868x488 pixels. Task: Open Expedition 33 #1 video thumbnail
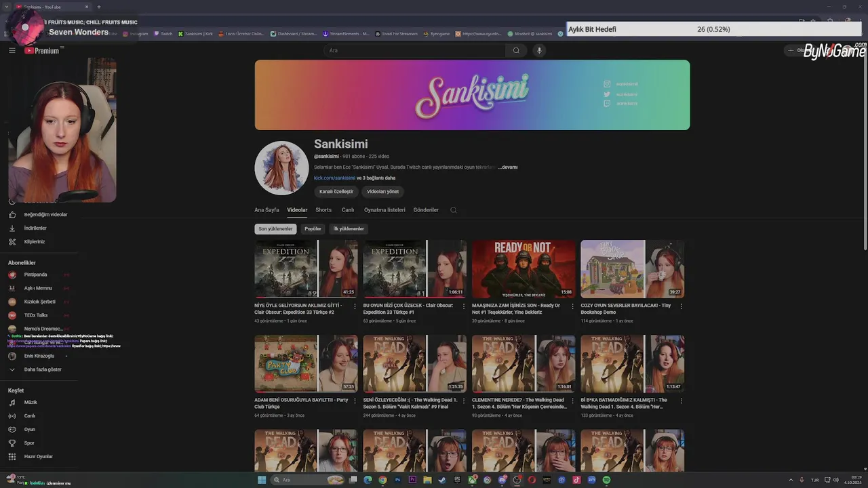click(x=414, y=269)
